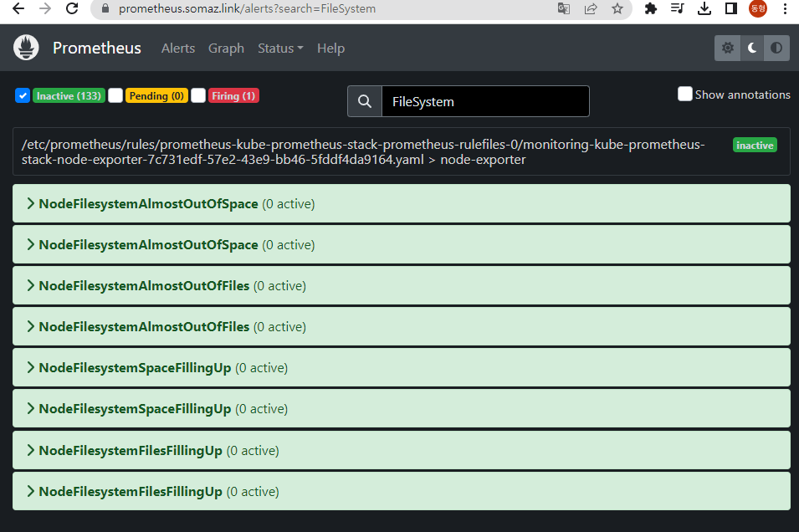This screenshot has height=532, width=799.
Task: Focus the FileSystem search input
Action: (485, 101)
